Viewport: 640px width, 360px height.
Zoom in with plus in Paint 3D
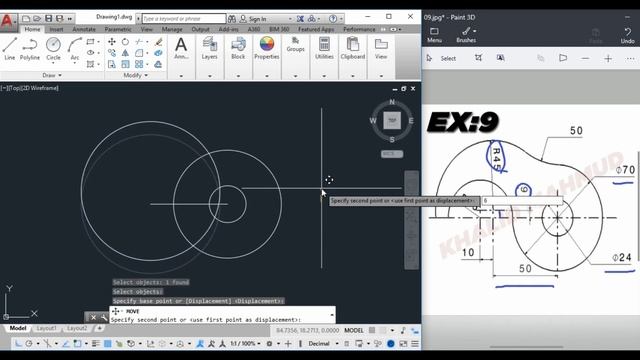tap(608, 58)
